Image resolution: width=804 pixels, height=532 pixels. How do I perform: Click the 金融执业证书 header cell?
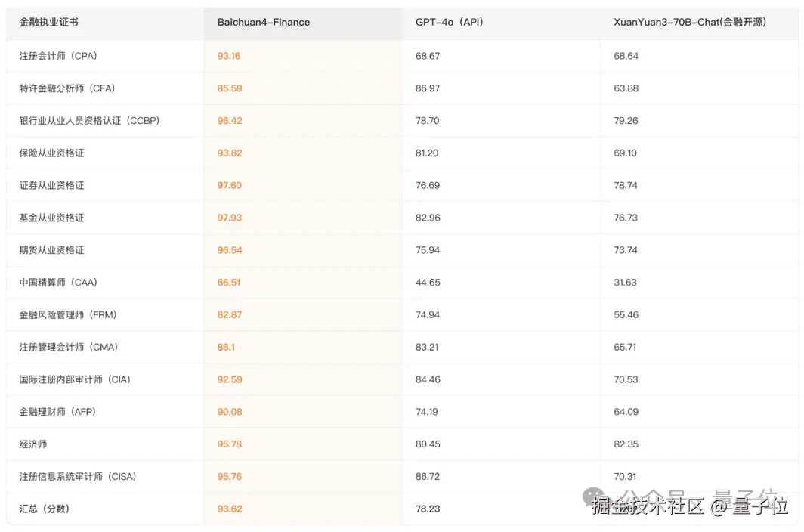coord(48,23)
